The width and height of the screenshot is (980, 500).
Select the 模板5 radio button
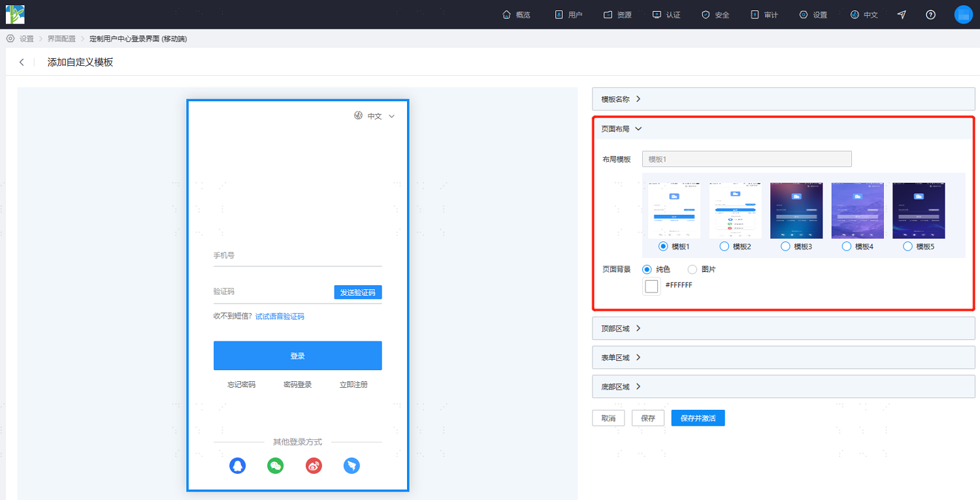907,247
